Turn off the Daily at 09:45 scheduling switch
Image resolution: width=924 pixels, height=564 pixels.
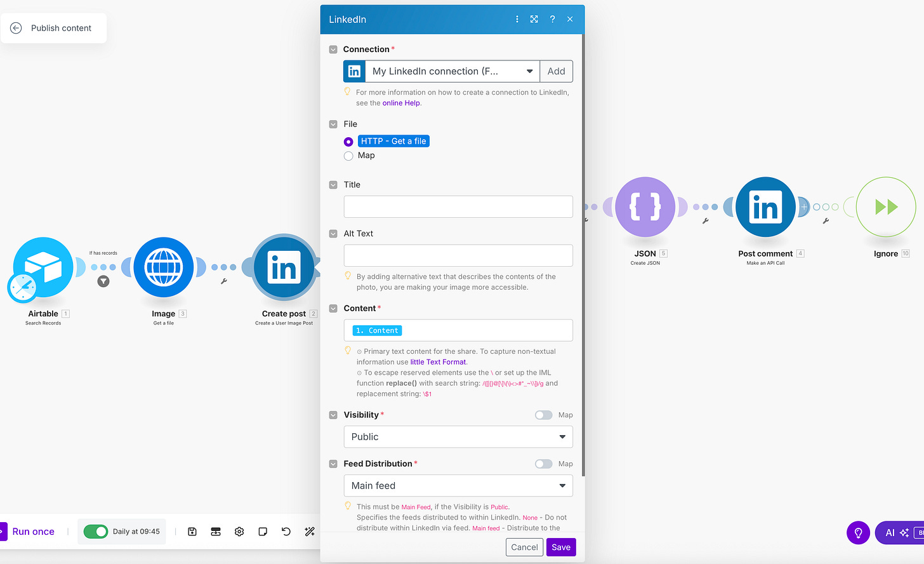coord(96,532)
